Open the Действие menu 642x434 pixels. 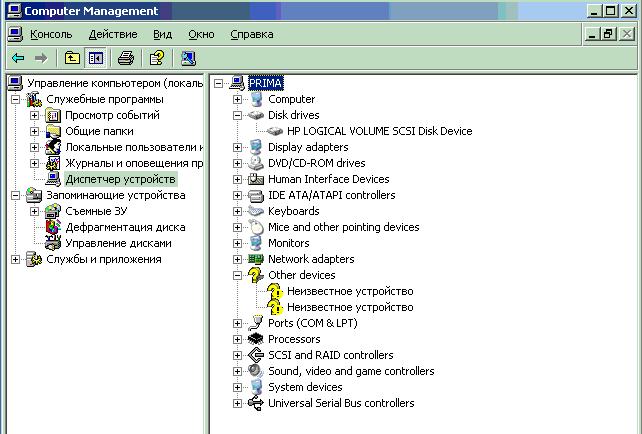pos(113,34)
